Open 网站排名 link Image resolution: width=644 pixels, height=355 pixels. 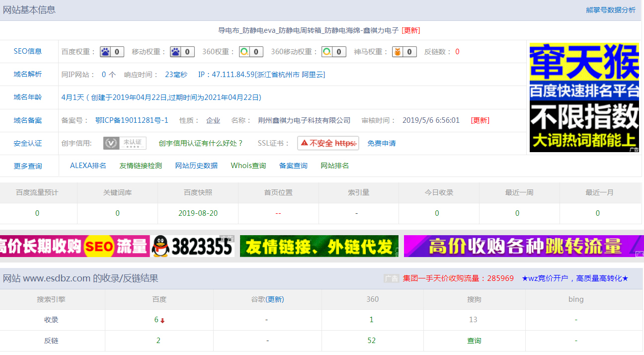(335, 166)
